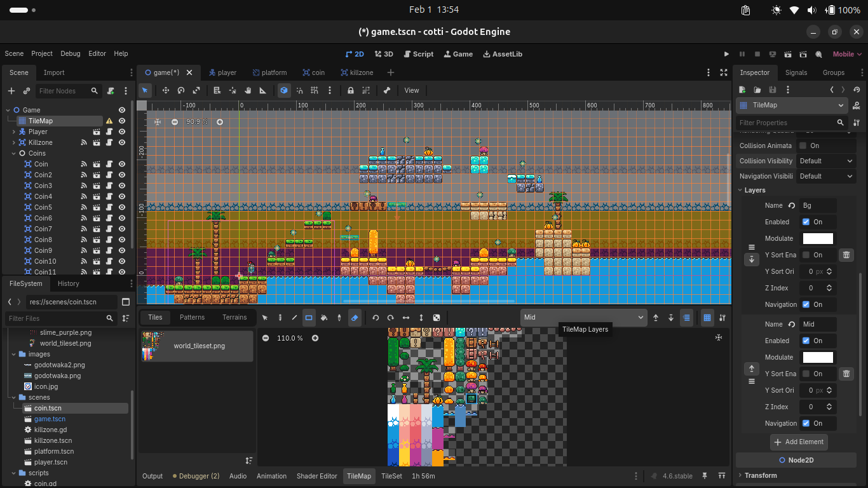The image size is (868, 488).
Task: Switch to the Terrains tab
Action: pos(234,317)
